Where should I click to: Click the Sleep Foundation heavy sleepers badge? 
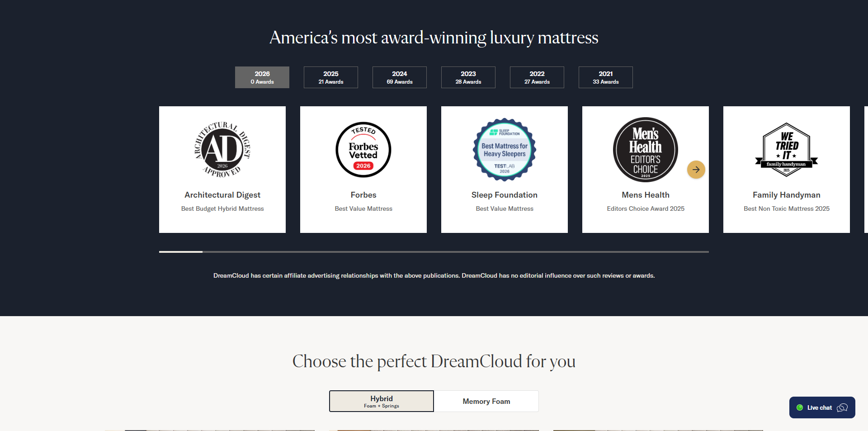(504, 150)
